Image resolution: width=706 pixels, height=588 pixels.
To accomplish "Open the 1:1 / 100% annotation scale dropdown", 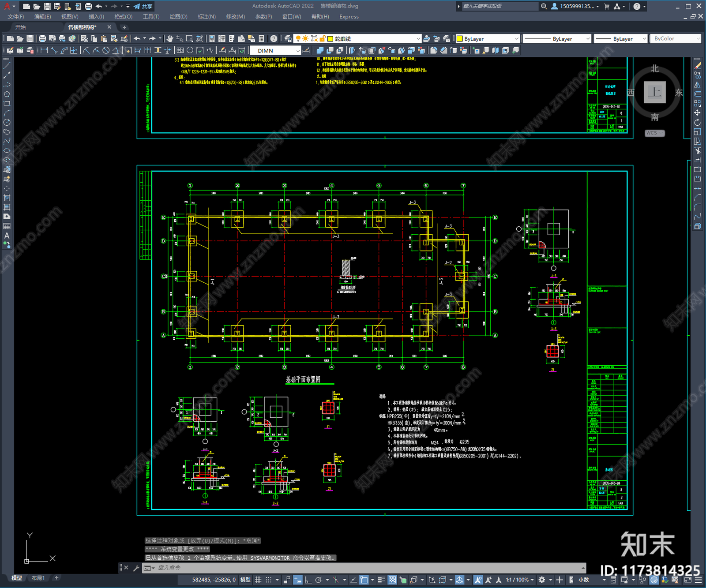I will (520, 580).
